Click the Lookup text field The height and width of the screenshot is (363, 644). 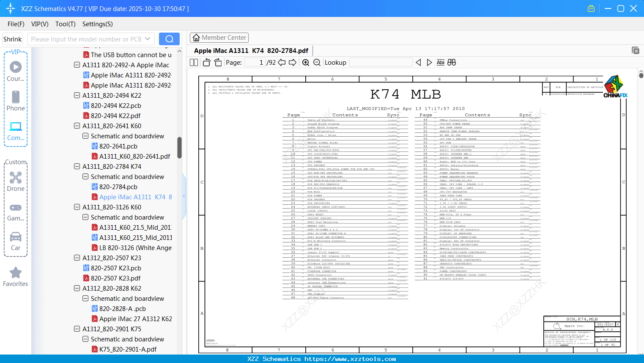[x=381, y=63]
